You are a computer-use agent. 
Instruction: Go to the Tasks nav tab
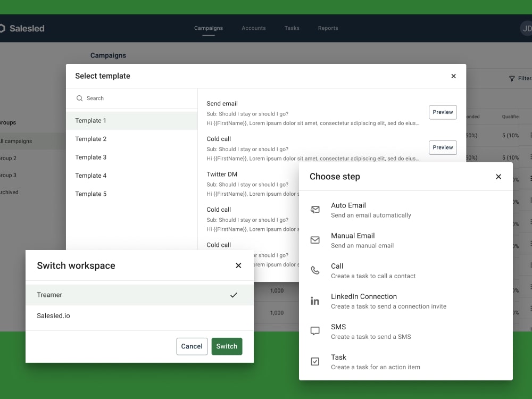click(x=292, y=28)
